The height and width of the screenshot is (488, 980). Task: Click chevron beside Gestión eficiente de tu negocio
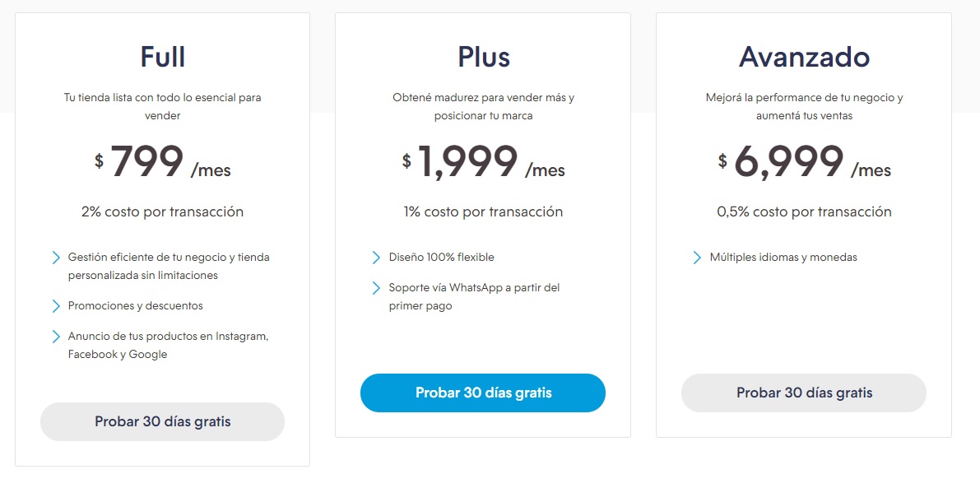pyautogui.click(x=56, y=258)
